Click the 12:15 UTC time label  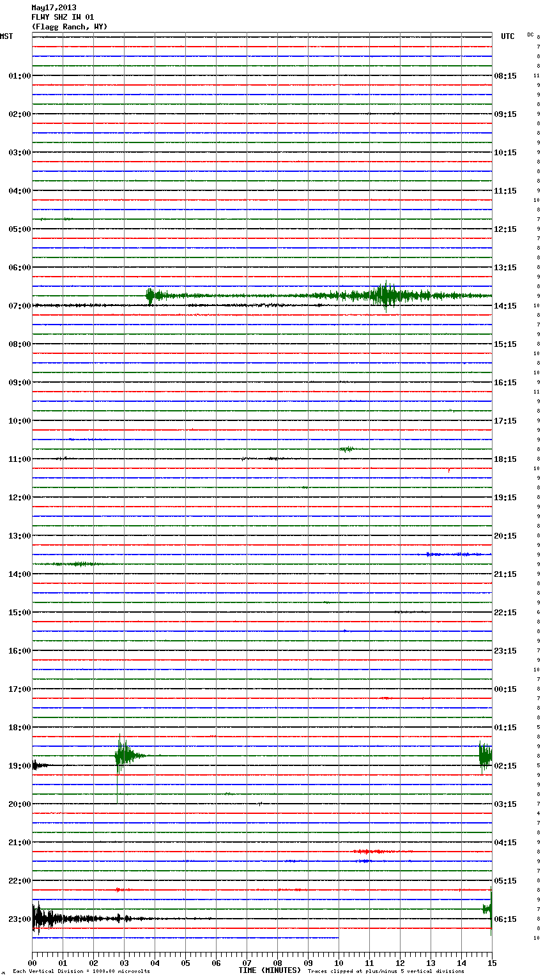505,229
